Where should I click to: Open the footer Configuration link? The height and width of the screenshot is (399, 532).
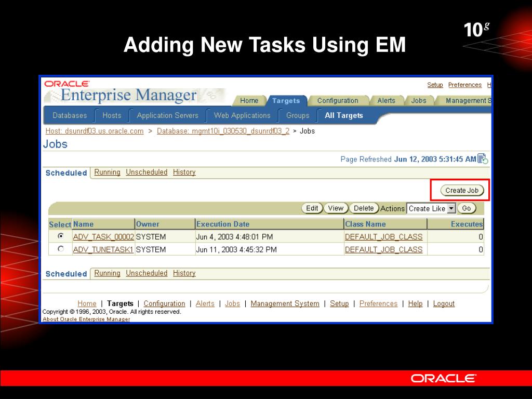pyautogui.click(x=164, y=303)
